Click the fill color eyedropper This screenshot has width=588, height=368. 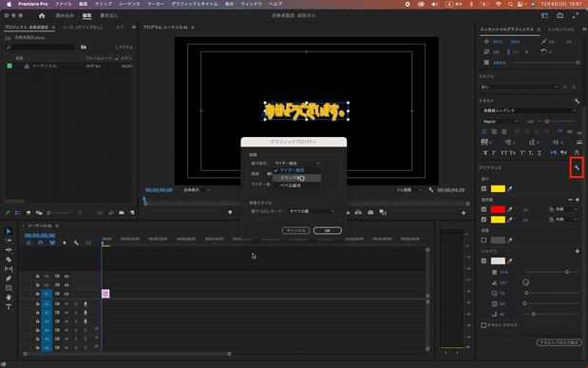(x=509, y=188)
